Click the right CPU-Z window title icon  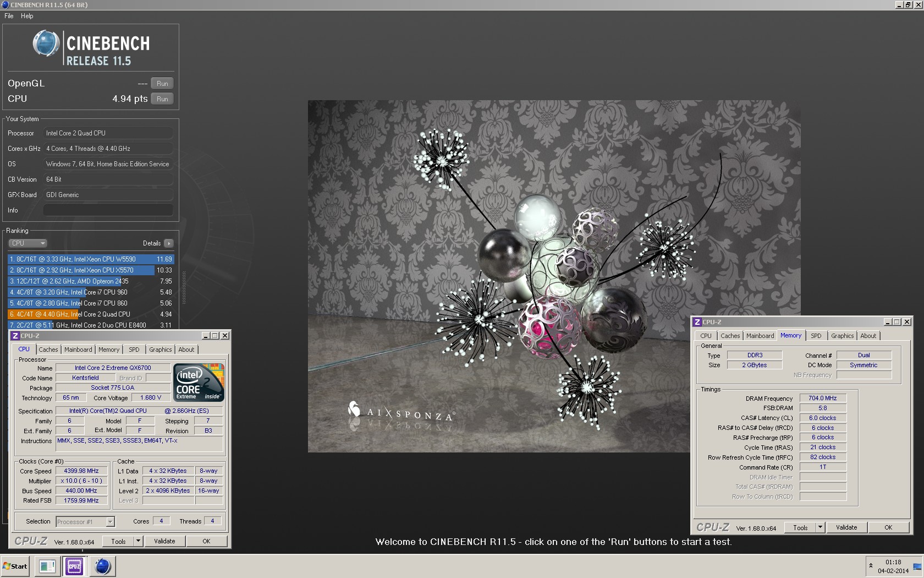697,322
